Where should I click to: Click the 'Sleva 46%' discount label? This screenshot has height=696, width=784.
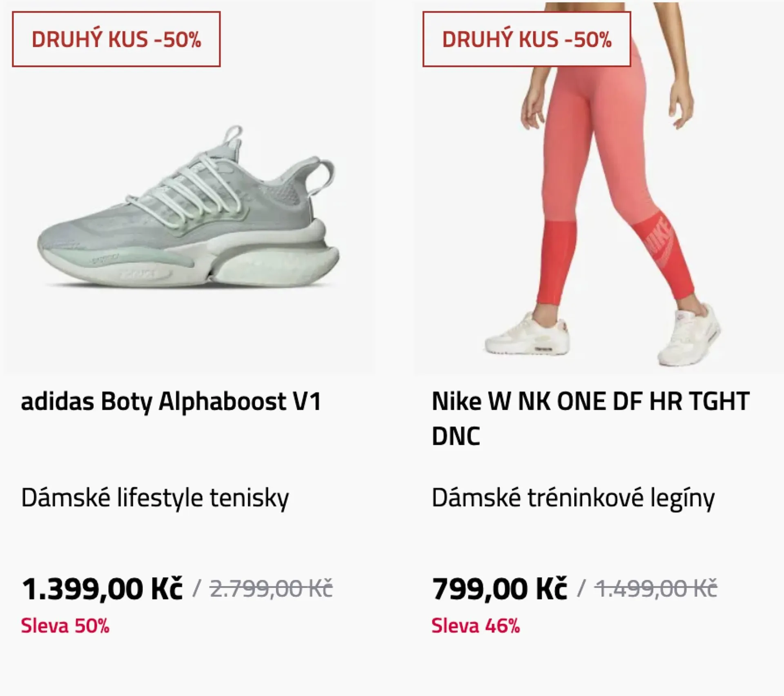tap(476, 626)
